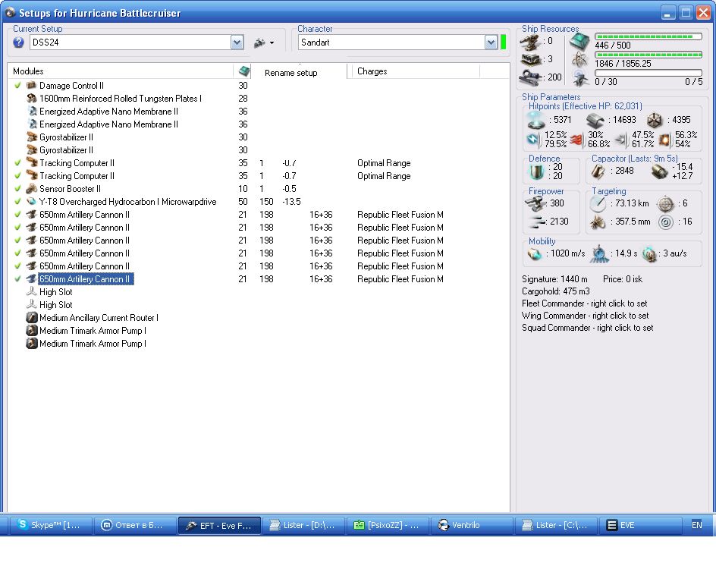This screenshot has height=588, width=716.
Task: Click the CPU resource icon near 446 / 500
Action: pos(580,42)
